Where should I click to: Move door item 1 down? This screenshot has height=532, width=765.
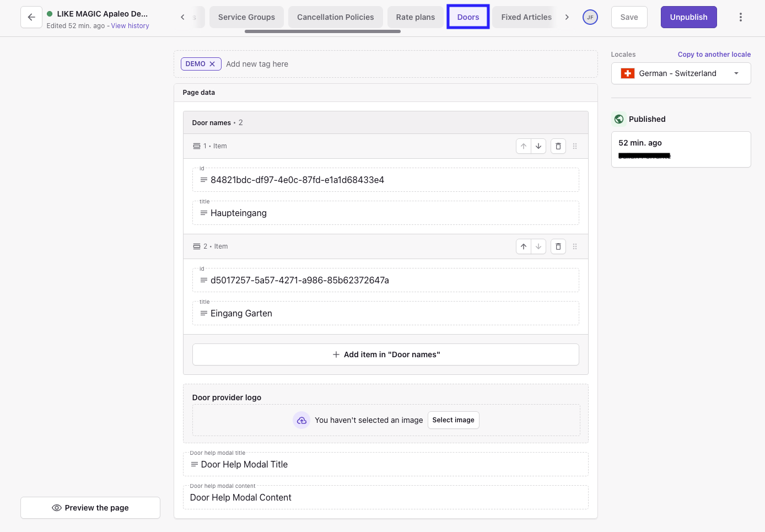tap(538, 146)
